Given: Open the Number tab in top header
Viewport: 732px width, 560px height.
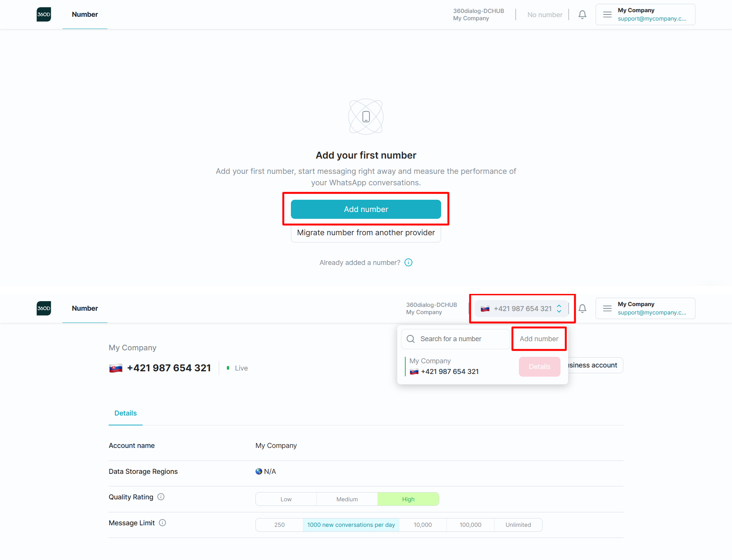Looking at the screenshot, I should coord(85,14).
